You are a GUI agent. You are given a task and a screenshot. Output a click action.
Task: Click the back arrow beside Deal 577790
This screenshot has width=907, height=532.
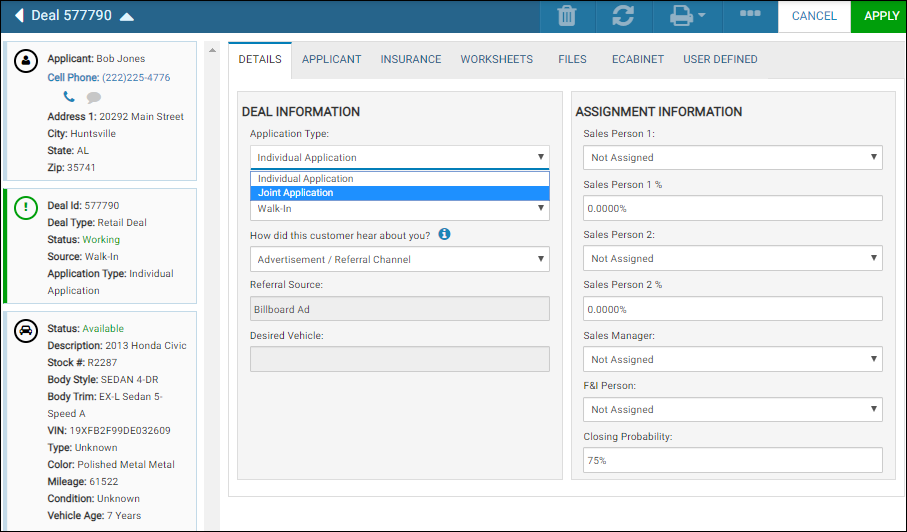pos(19,16)
